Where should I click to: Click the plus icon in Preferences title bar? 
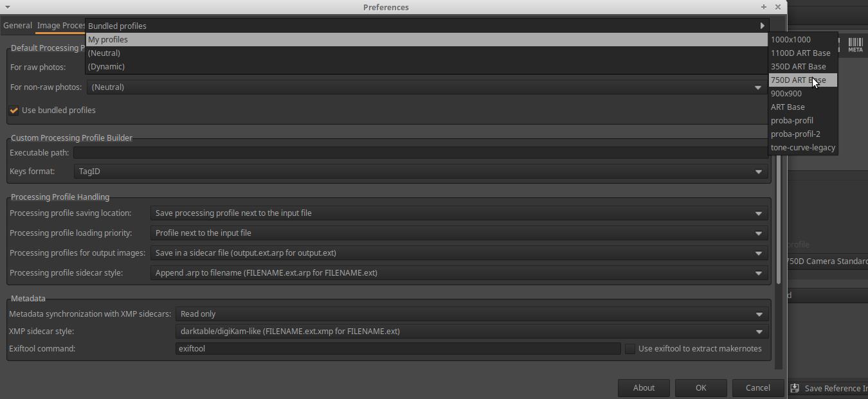click(x=764, y=7)
